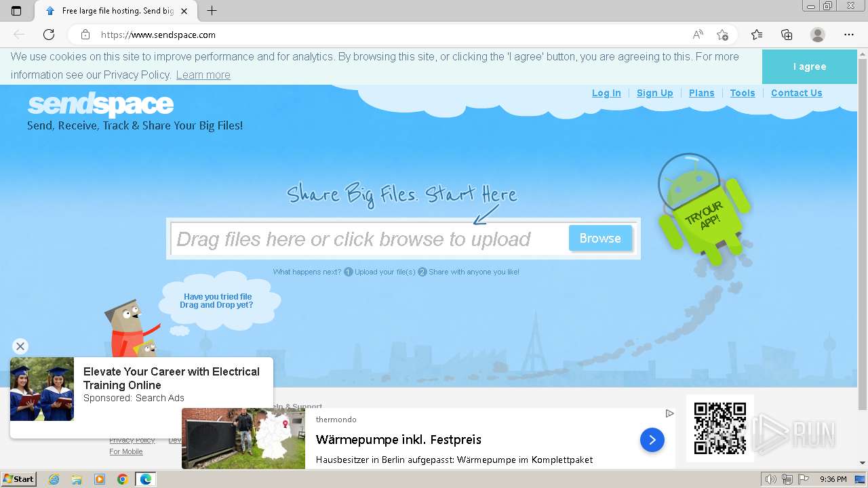The width and height of the screenshot is (868, 488).
Task: Click the QR code image
Action: [x=720, y=428]
